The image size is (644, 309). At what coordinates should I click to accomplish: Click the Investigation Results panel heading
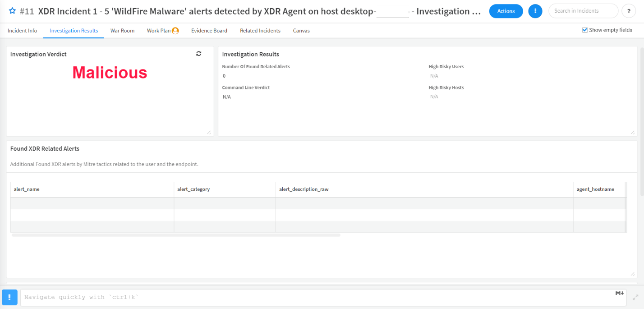pos(250,54)
